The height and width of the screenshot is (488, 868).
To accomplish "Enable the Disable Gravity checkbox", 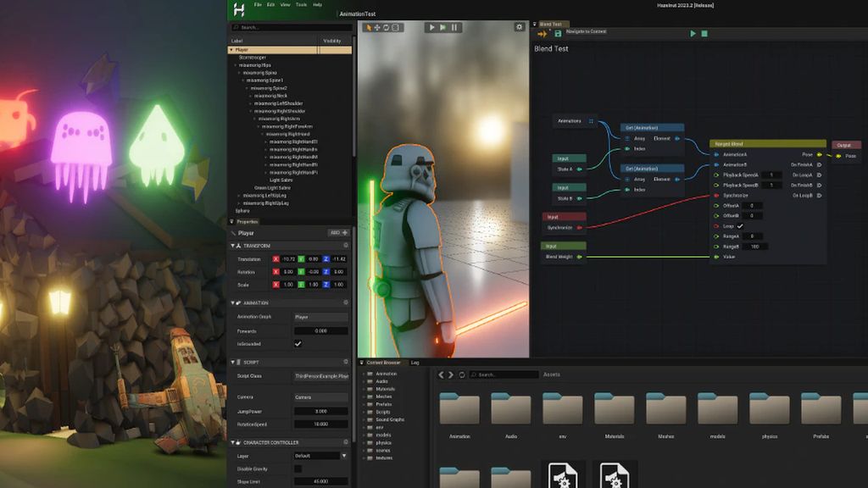I will point(298,469).
